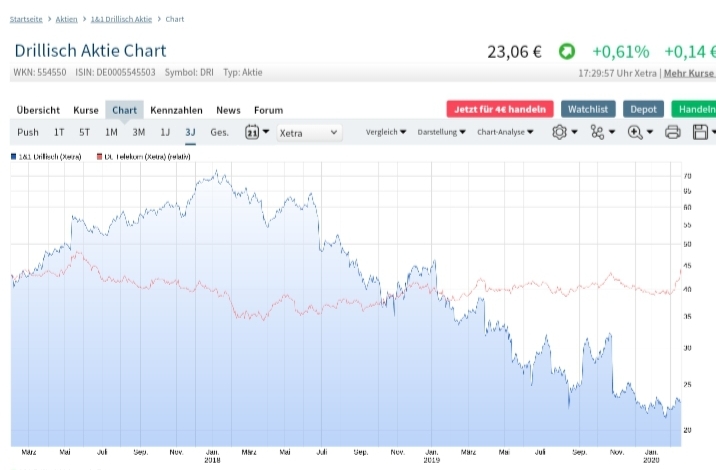The image size is (716, 470).
Task: Open the Darstellung dropdown
Action: (x=443, y=132)
